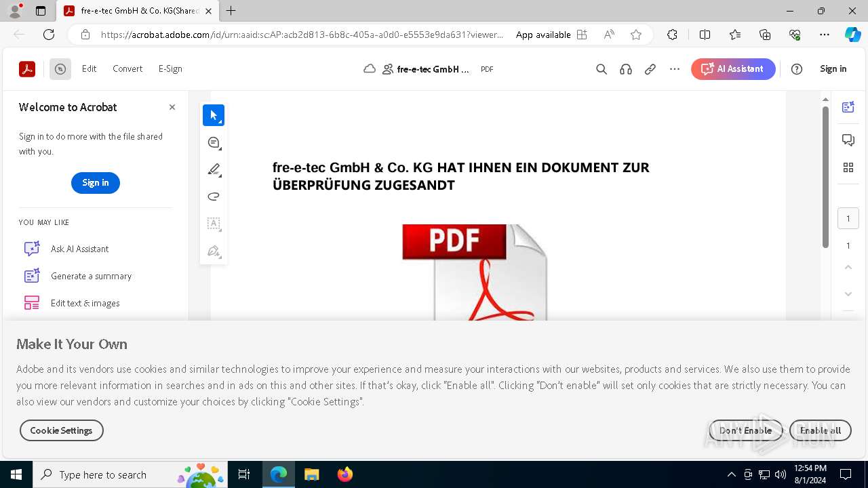
Task: Add page to favorites star icon
Action: (x=636, y=35)
